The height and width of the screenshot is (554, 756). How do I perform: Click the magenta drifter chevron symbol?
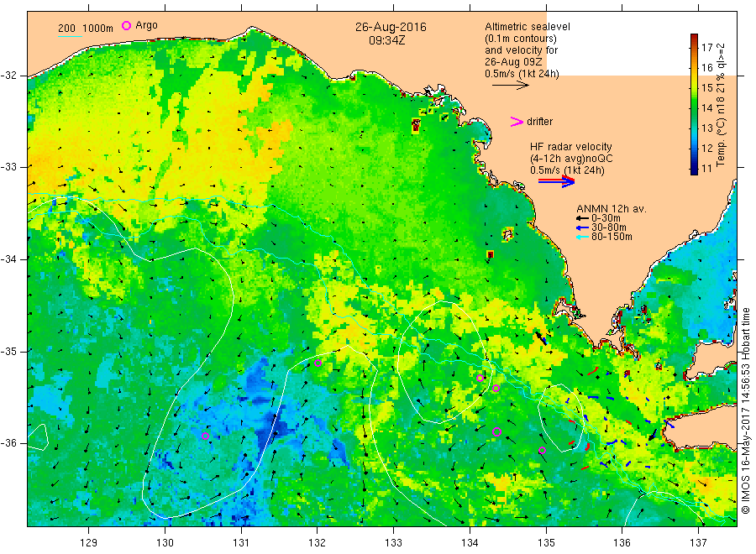(x=517, y=122)
